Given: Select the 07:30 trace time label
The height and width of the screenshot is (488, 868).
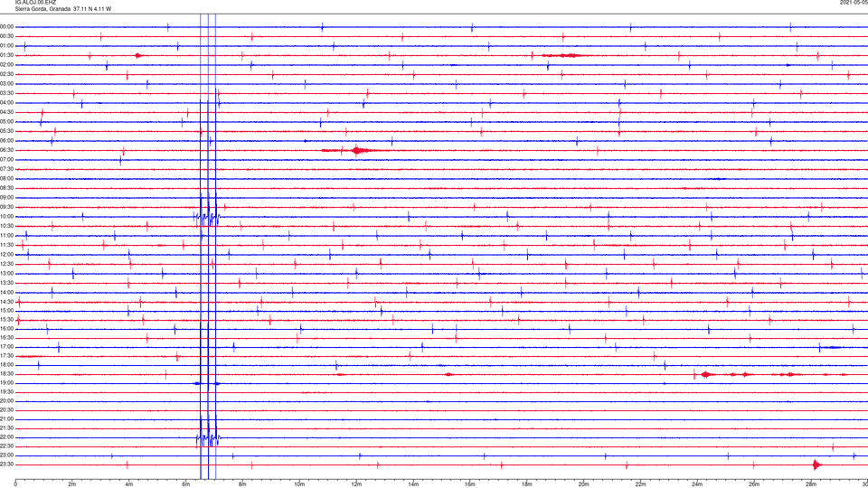Looking at the screenshot, I should pyautogui.click(x=7, y=169).
